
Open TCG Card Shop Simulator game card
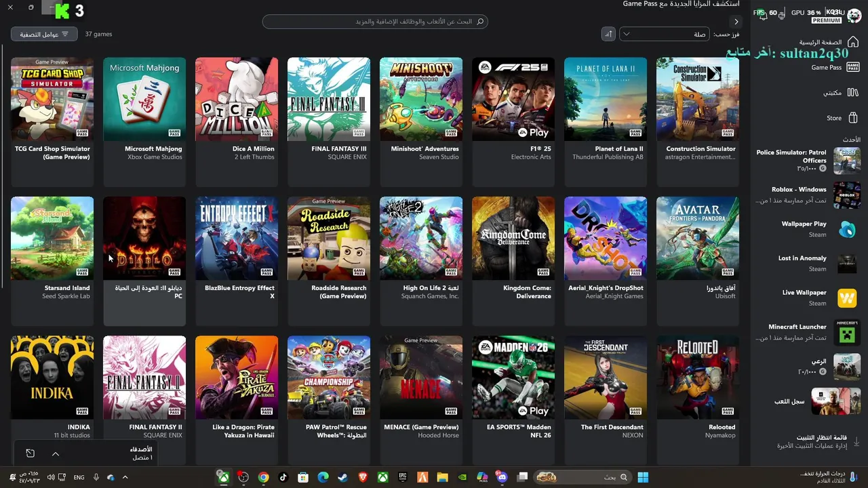coord(52,121)
